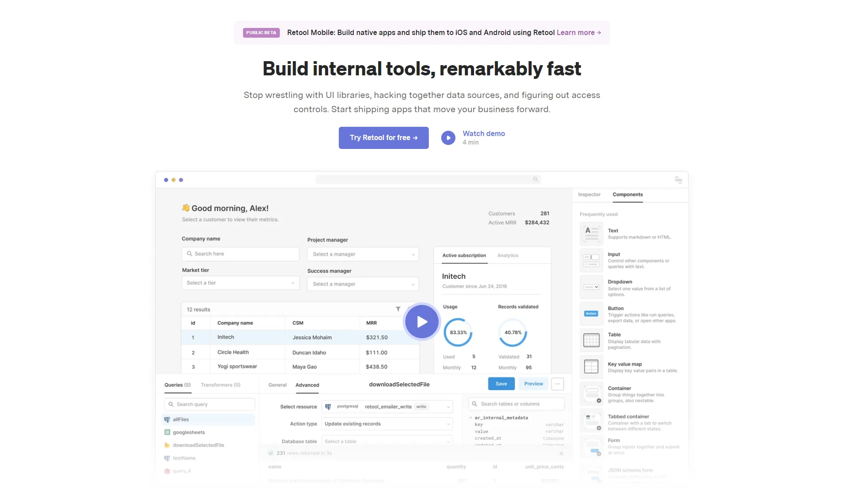Viewport: 843px width, 504px height.
Task: Click the Watch demo play icon
Action: [448, 138]
